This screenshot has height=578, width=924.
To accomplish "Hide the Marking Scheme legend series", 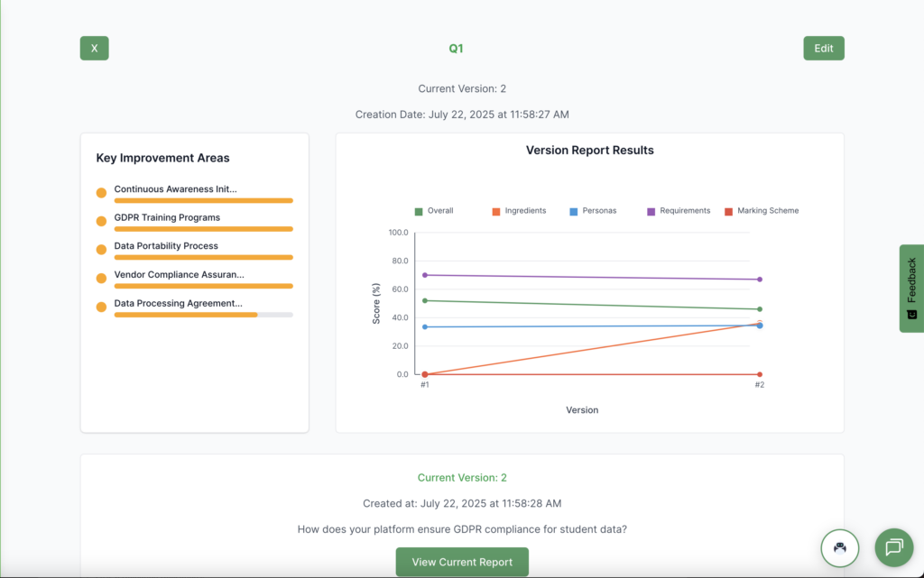I will point(761,211).
